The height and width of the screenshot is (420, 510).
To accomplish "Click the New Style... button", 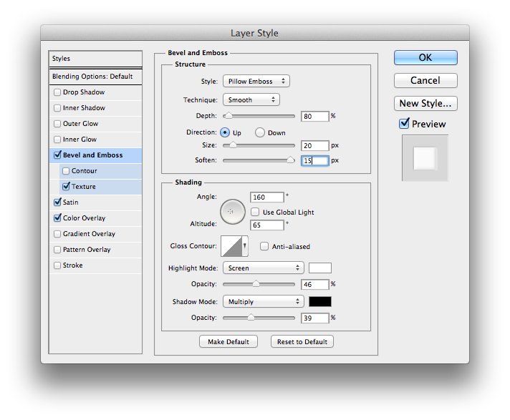I will (425, 103).
